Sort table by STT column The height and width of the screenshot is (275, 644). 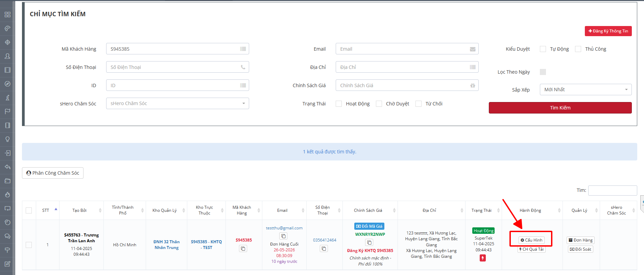[x=48, y=210]
